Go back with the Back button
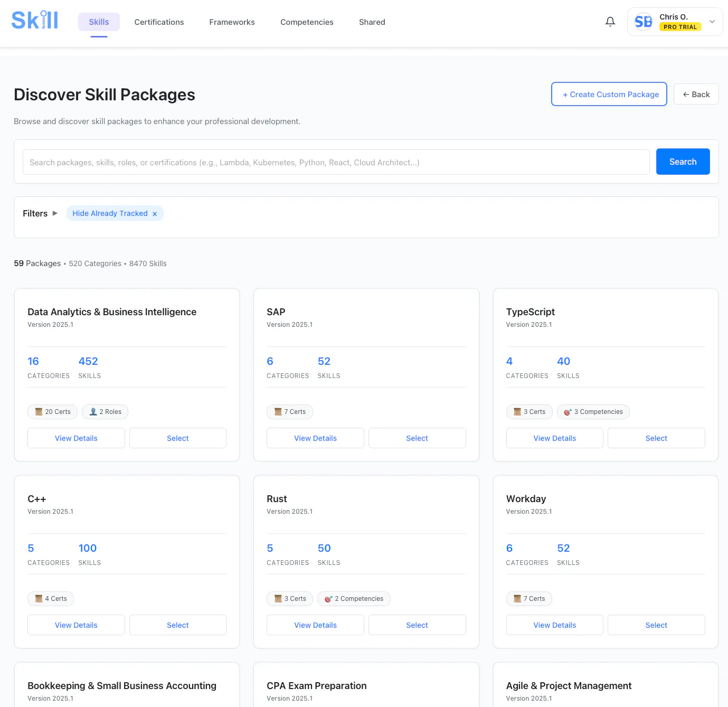728x707 pixels. coord(696,94)
